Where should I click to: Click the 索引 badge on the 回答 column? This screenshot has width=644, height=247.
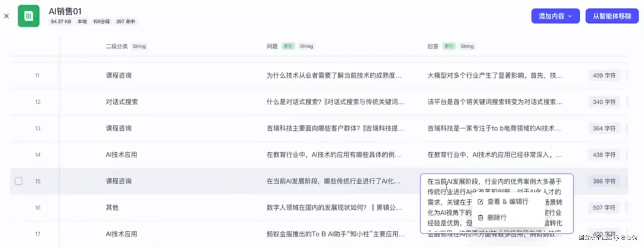[449, 46]
